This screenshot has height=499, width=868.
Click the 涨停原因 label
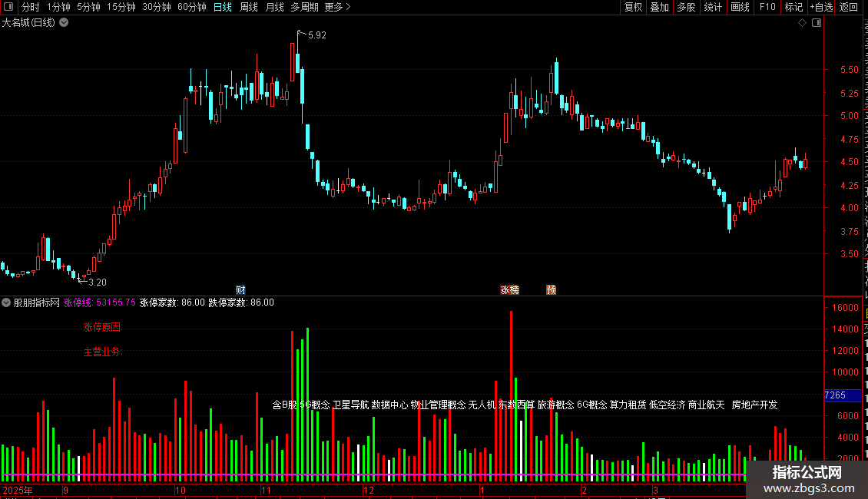(x=102, y=328)
